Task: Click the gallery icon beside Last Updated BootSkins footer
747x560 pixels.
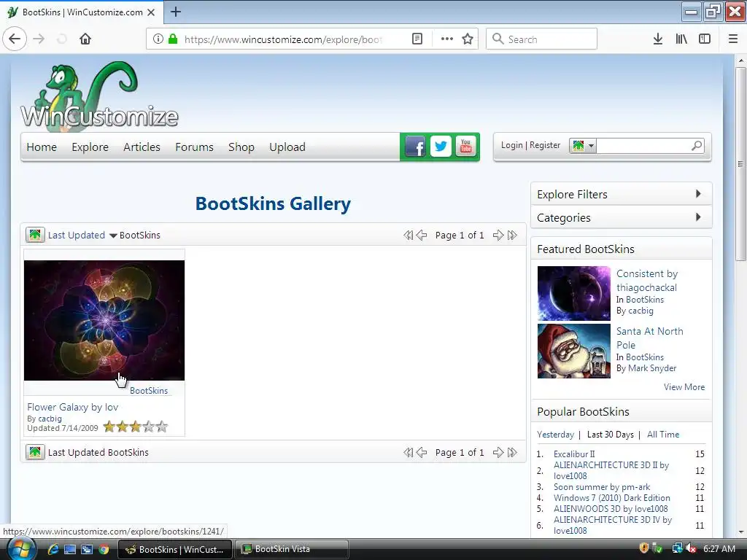Action: 35,452
